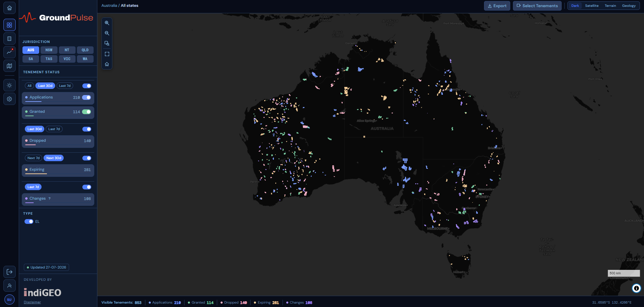Select SA jurisdiction

[31, 59]
